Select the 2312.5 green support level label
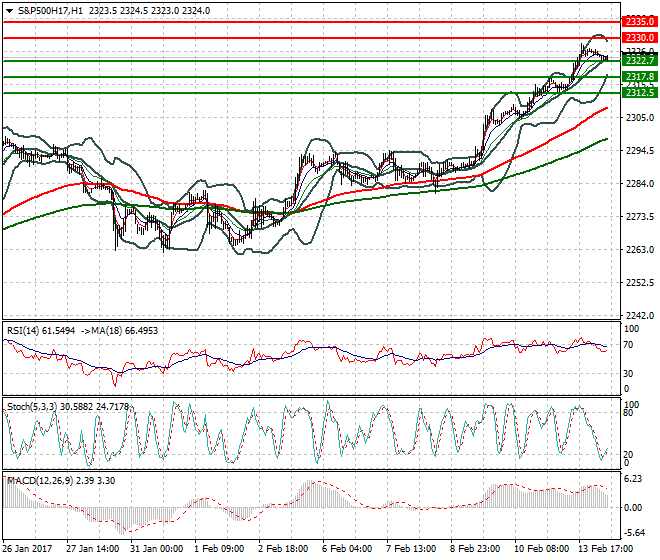The image size is (660, 560). (x=639, y=93)
